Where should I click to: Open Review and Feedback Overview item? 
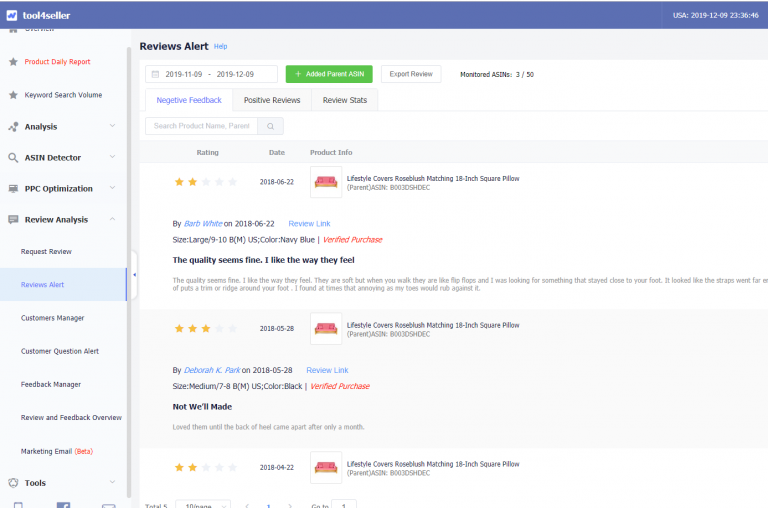point(71,418)
